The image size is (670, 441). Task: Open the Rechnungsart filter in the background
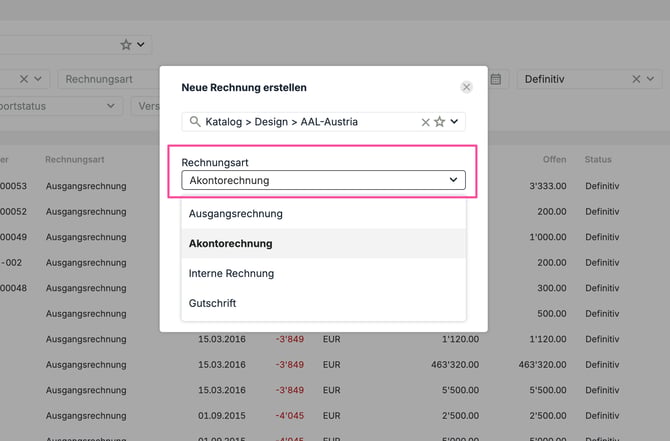(109, 79)
